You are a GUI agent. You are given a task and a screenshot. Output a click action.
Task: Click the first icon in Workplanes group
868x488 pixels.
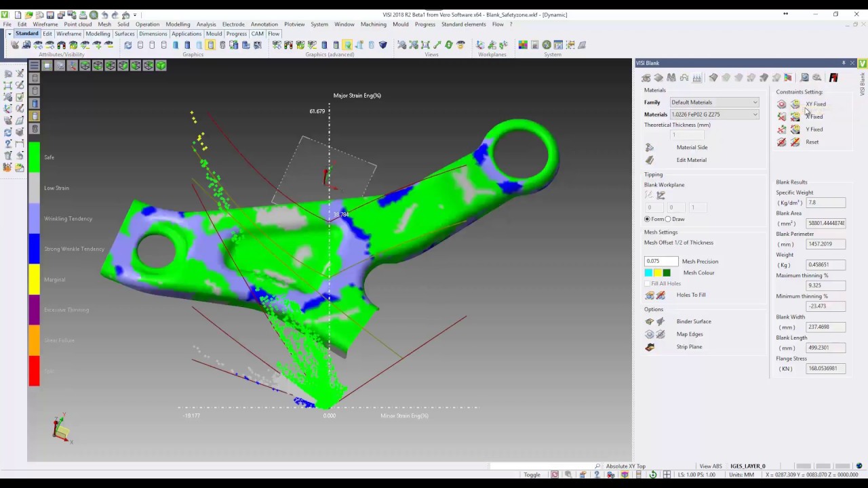[x=481, y=45]
